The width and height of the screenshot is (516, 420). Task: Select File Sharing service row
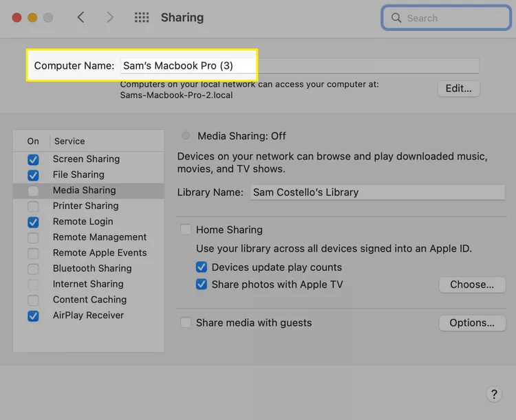click(88, 175)
